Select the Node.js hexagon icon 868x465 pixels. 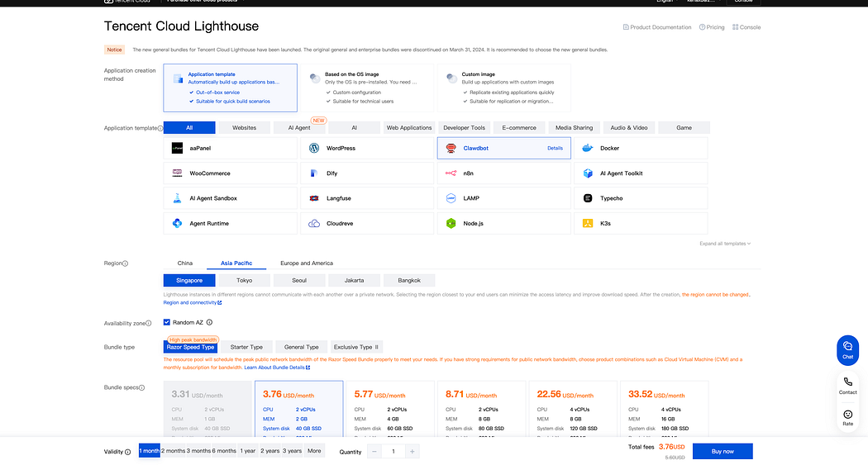point(451,223)
